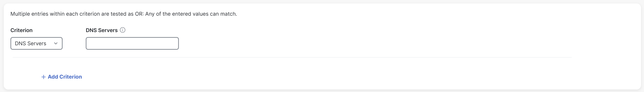Image resolution: width=644 pixels, height=92 pixels.
Task: Click the plus icon before Add Criterion
Action: [x=43, y=77]
